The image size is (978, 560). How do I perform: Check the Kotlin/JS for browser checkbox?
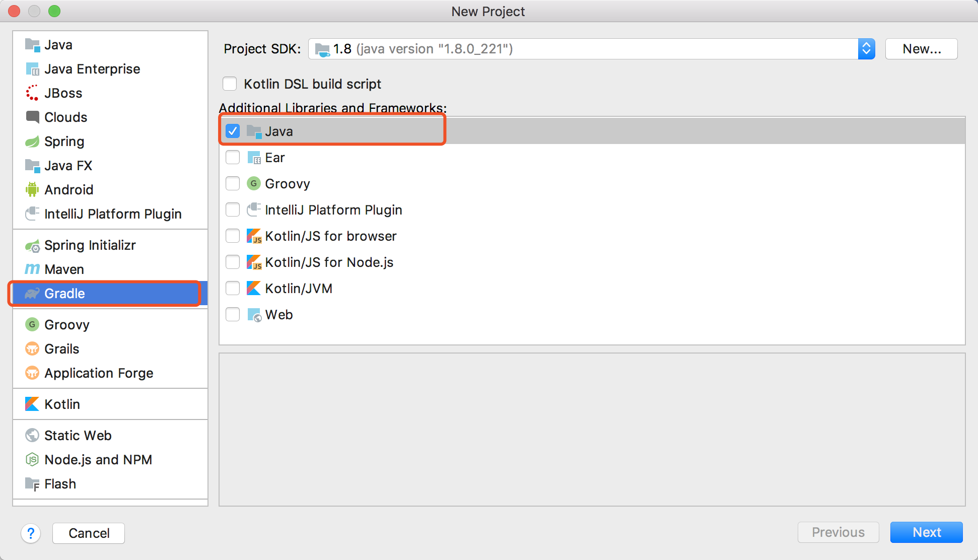tap(233, 236)
